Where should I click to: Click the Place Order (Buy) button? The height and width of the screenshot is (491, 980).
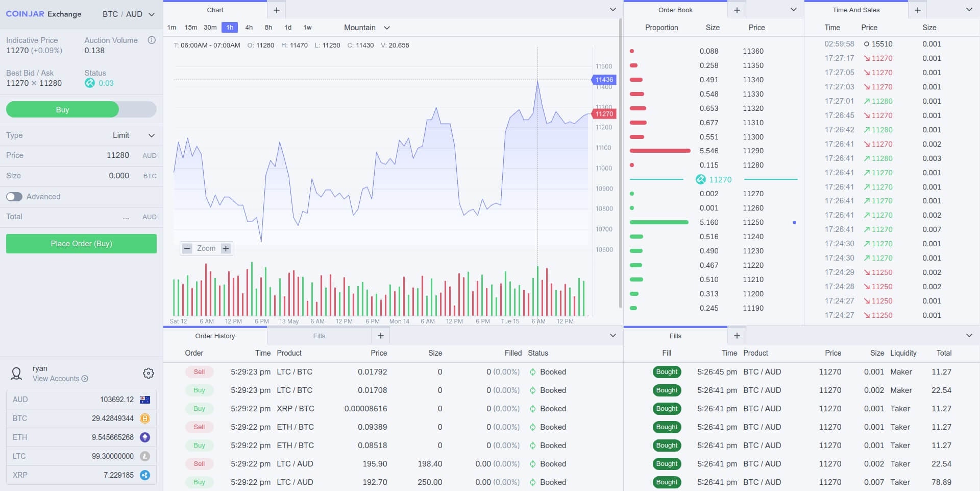(81, 244)
